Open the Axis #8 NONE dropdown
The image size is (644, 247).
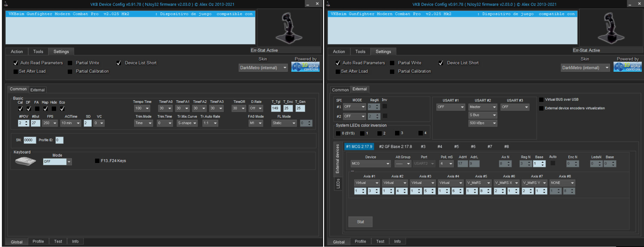click(x=562, y=183)
